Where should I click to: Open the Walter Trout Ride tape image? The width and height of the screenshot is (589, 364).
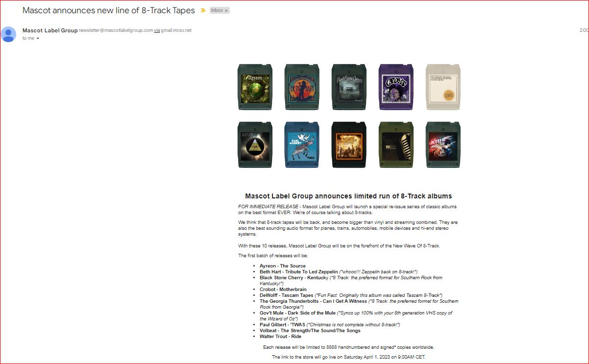(x=443, y=145)
